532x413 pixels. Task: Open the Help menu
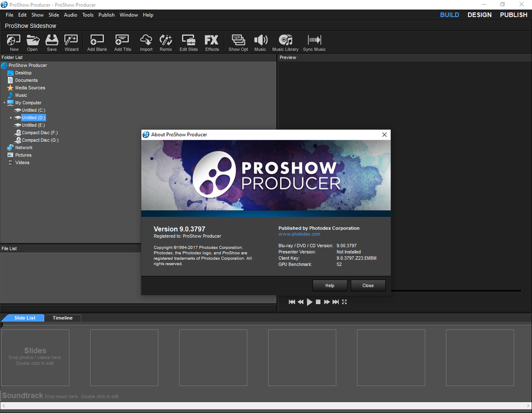click(148, 15)
